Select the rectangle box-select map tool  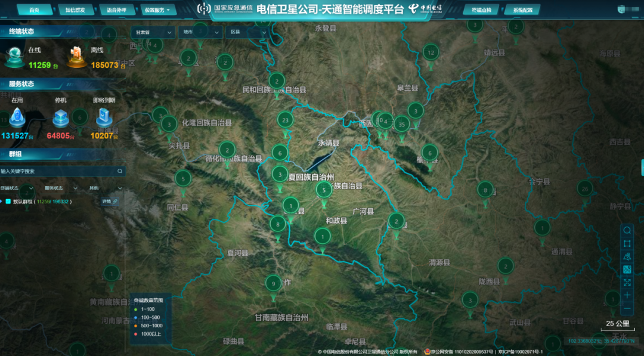pyautogui.click(x=627, y=243)
